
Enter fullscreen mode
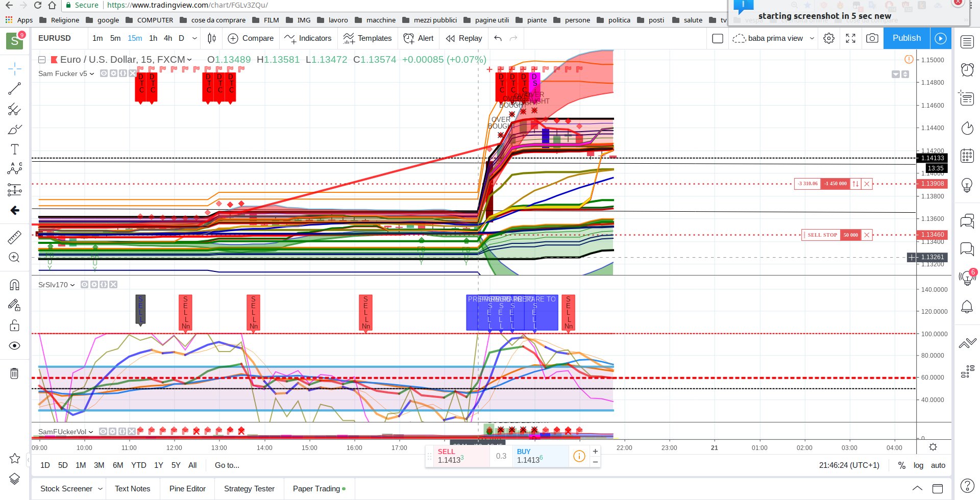point(851,38)
